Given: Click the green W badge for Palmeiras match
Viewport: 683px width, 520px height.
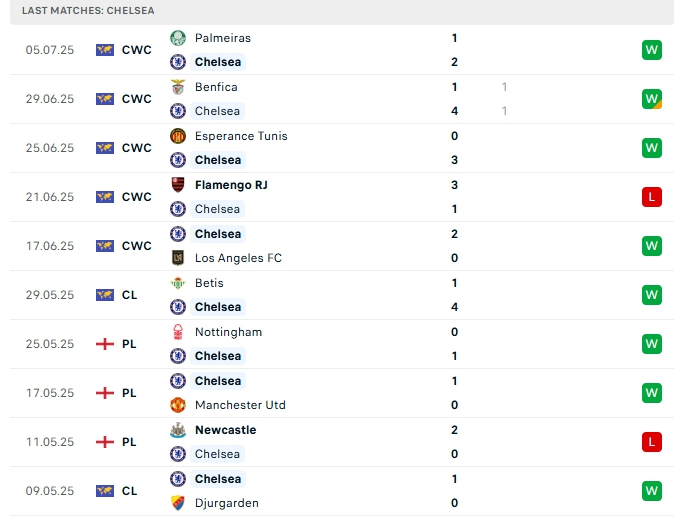Looking at the screenshot, I should pyautogui.click(x=652, y=50).
